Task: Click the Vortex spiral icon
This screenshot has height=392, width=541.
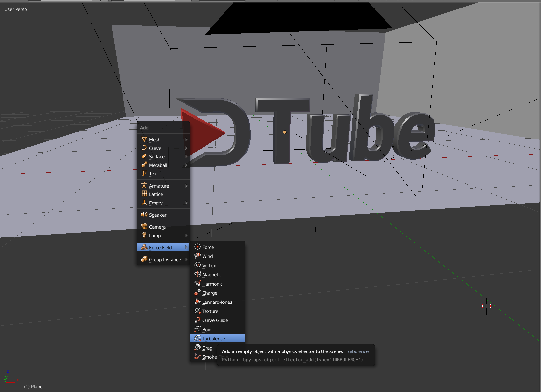Action: pos(197,265)
